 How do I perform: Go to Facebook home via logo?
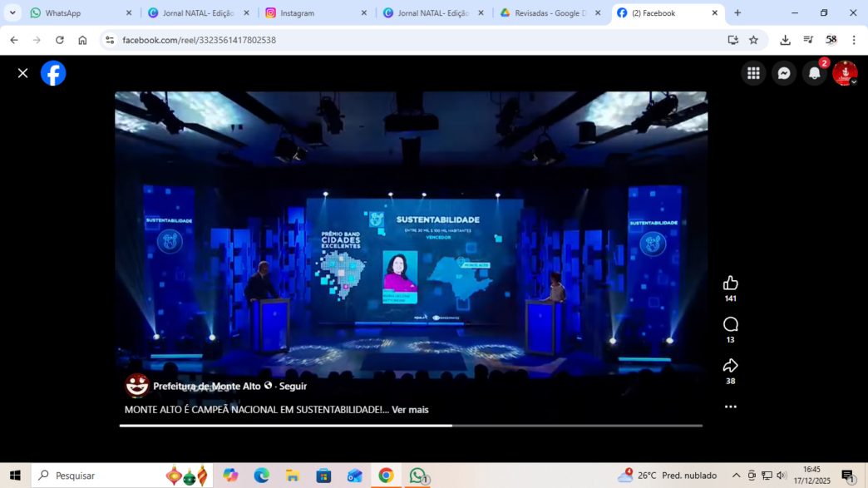[53, 73]
